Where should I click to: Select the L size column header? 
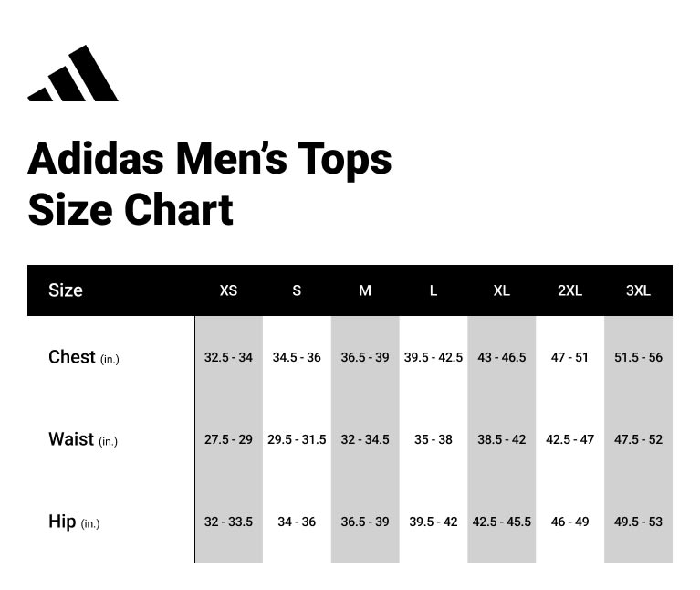434,290
